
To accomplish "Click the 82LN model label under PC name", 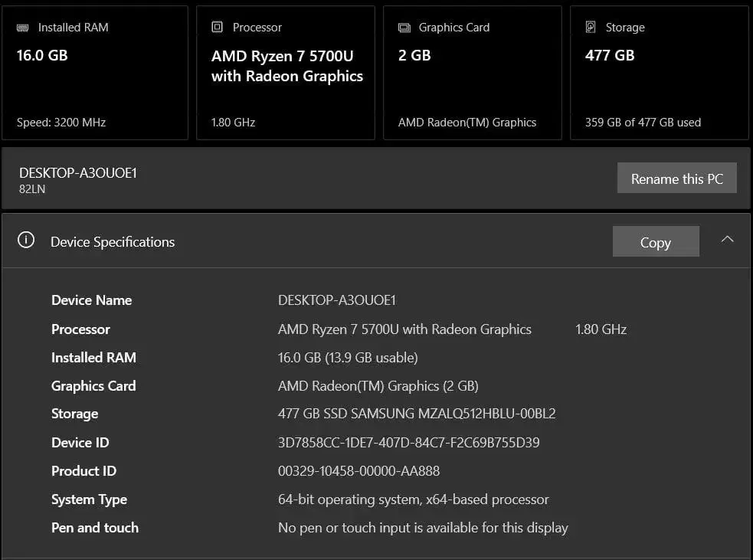I will pyautogui.click(x=32, y=189).
